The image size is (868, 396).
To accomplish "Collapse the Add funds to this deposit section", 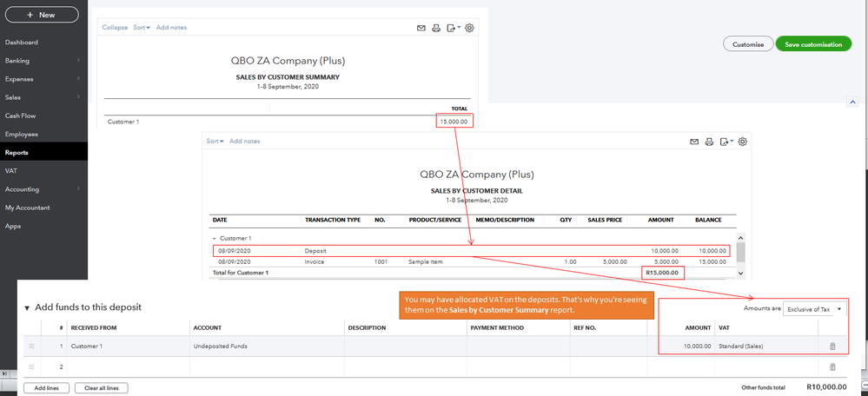I will [x=27, y=308].
